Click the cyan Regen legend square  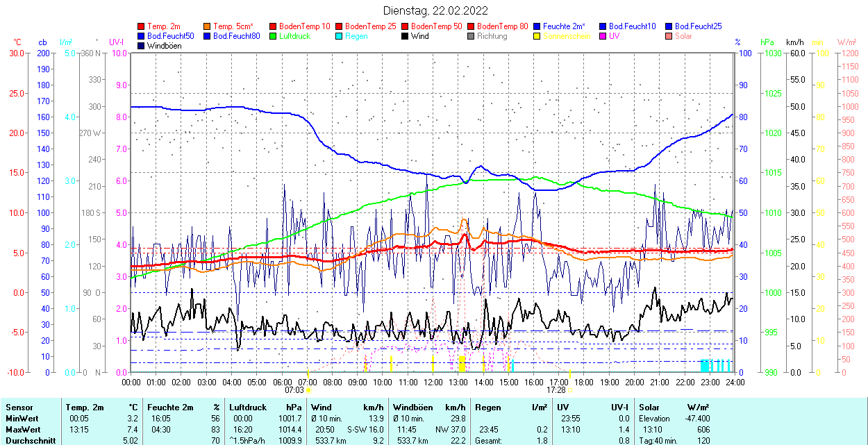(x=339, y=36)
